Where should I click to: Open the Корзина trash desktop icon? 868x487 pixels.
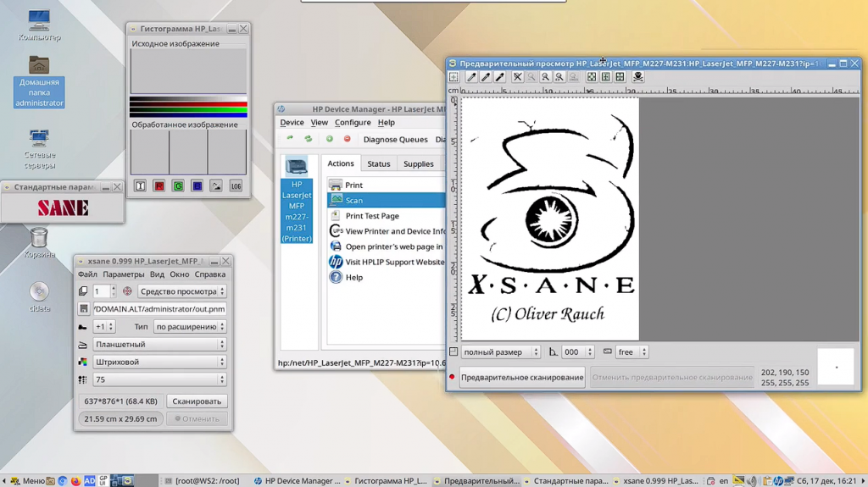pos(39,243)
